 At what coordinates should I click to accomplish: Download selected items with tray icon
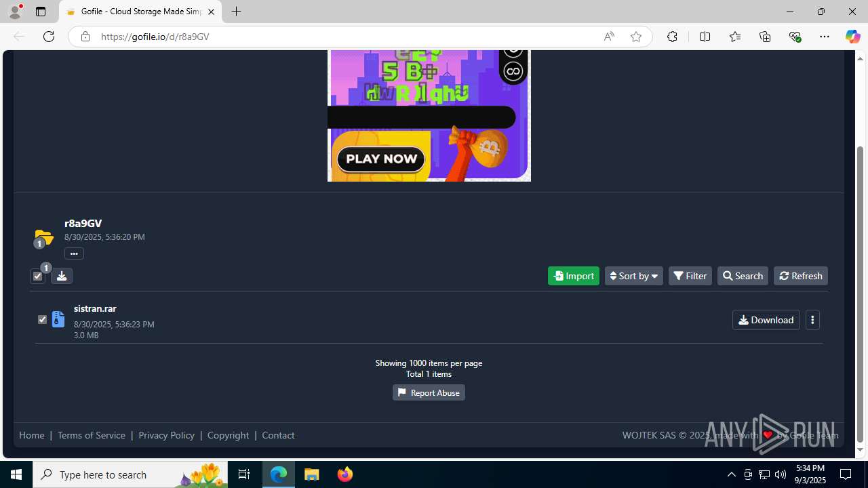pos(62,276)
